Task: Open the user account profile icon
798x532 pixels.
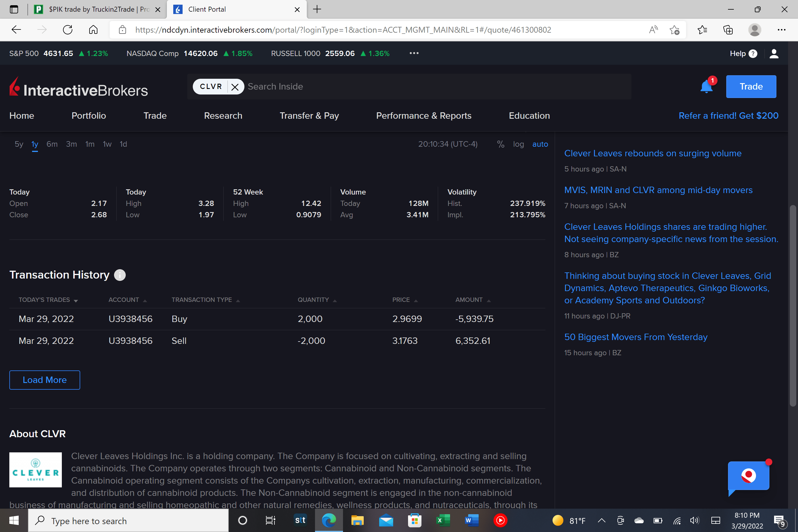Action: (x=774, y=54)
